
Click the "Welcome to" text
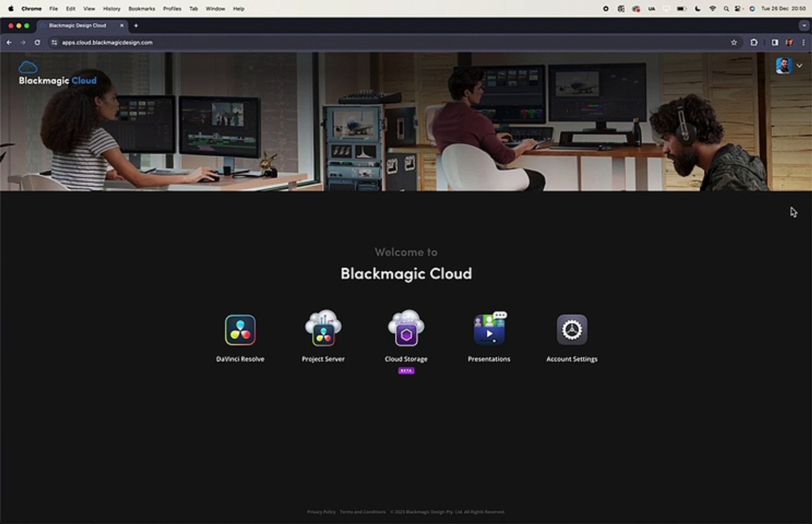(406, 252)
